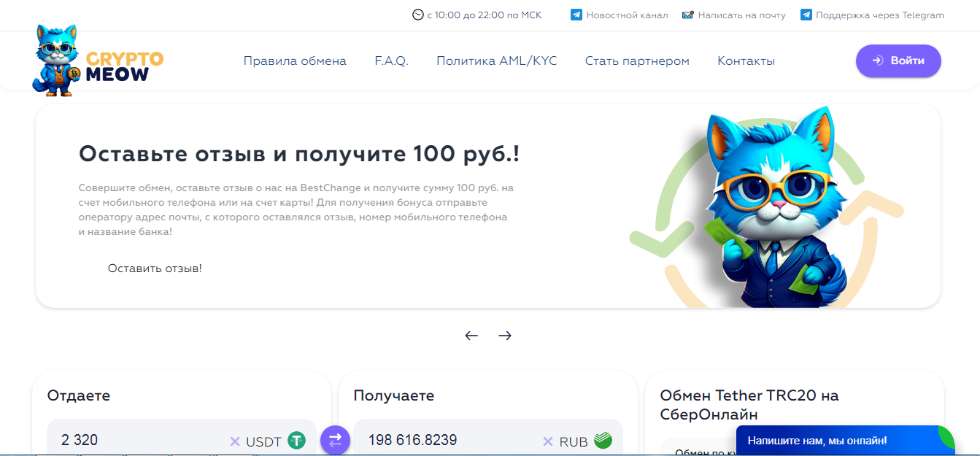Click the green Tether USDT coin icon

pyautogui.click(x=296, y=440)
